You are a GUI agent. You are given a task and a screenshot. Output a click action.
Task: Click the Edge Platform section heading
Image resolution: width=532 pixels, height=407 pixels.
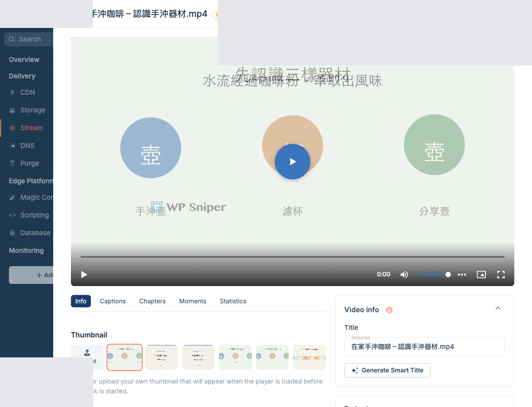click(31, 181)
